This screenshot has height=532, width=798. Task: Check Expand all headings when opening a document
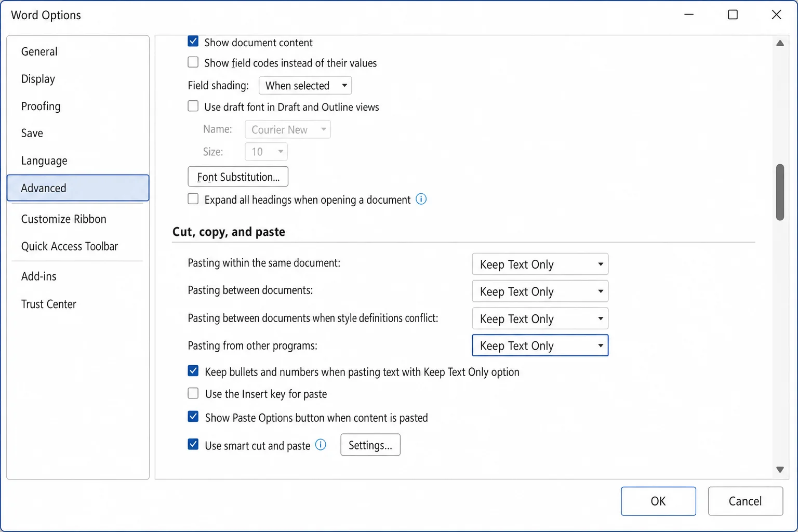pos(193,199)
